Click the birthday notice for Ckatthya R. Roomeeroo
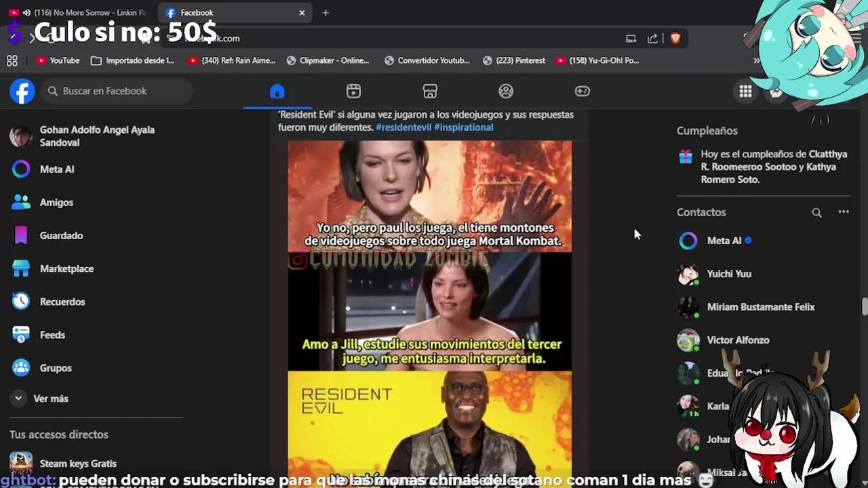868x488 pixels. (x=774, y=167)
